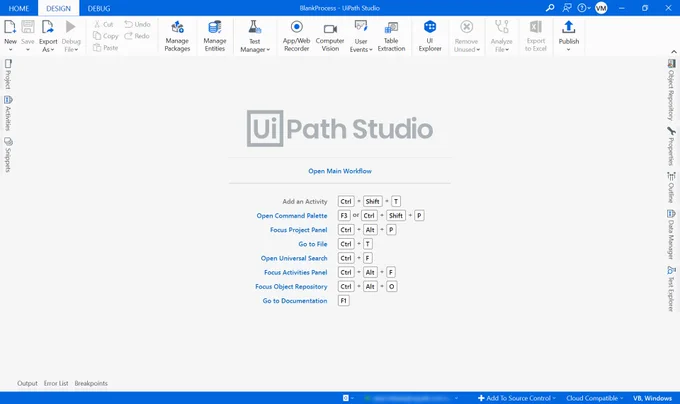Click the Analyze File icon
680x404 pixels.
pos(502,27)
